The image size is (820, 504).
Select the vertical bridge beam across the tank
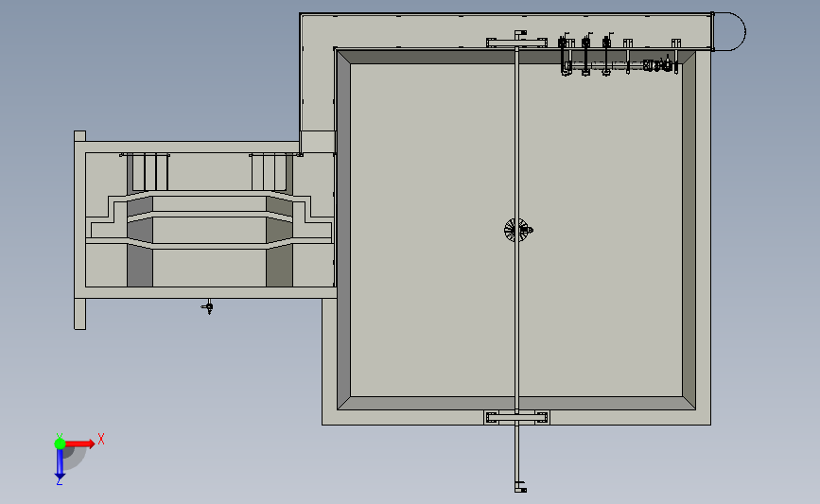pos(516,230)
